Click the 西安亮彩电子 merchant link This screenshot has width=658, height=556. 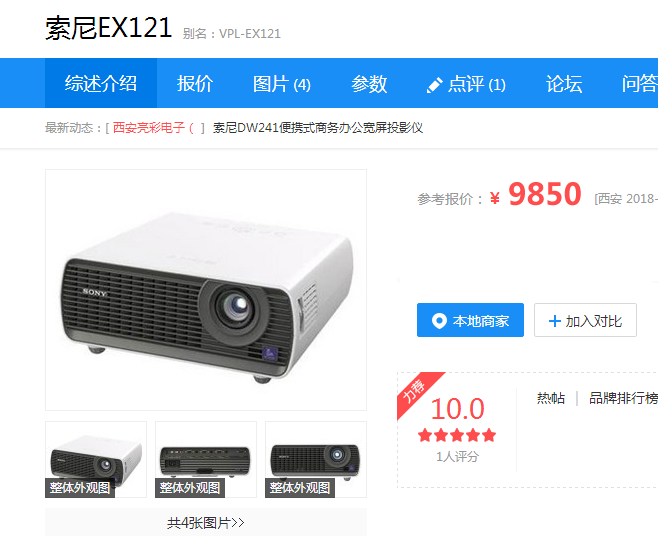[x=149, y=128]
